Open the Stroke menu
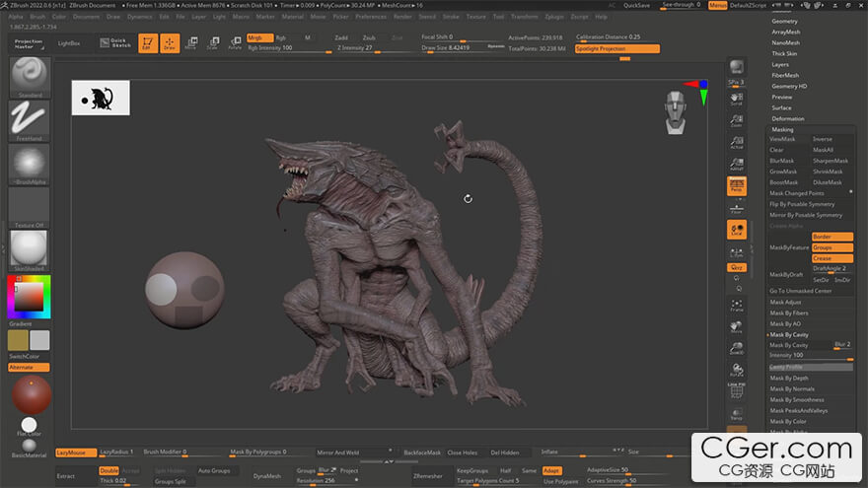This screenshot has height=488, width=868. [x=451, y=17]
